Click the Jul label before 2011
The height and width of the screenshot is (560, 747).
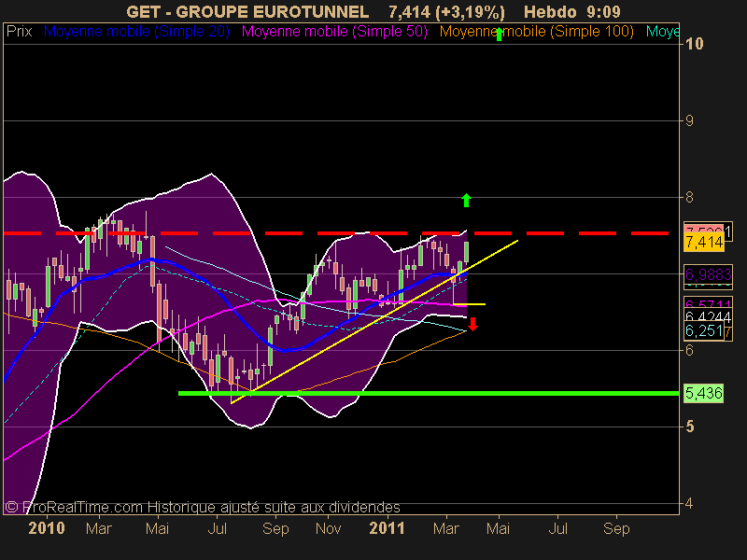pos(218,528)
